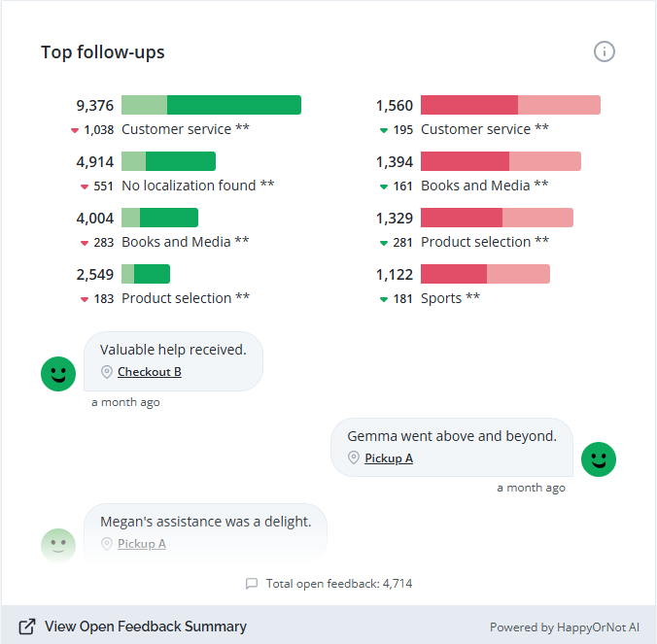The height and width of the screenshot is (644, 657).
Task: Click the green bar for 9,376 Customer service
Action: tap(211, 105)
